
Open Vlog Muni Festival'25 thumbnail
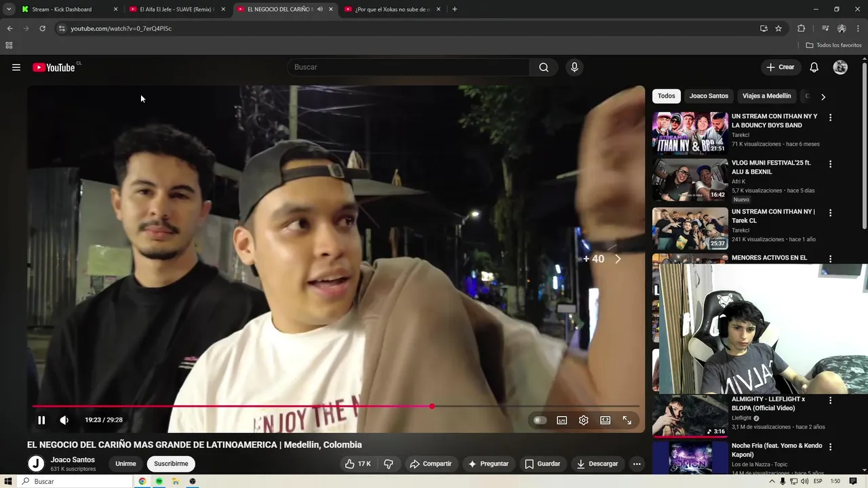690,180
